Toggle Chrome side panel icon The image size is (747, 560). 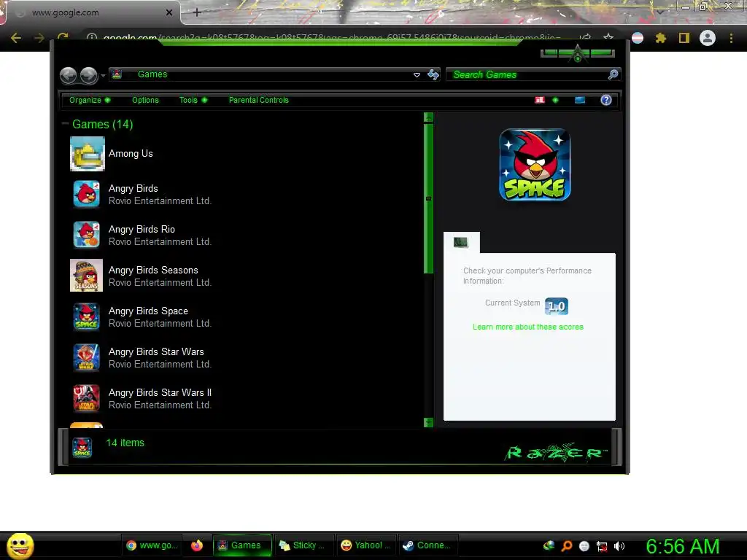click(x=684, y=38)
